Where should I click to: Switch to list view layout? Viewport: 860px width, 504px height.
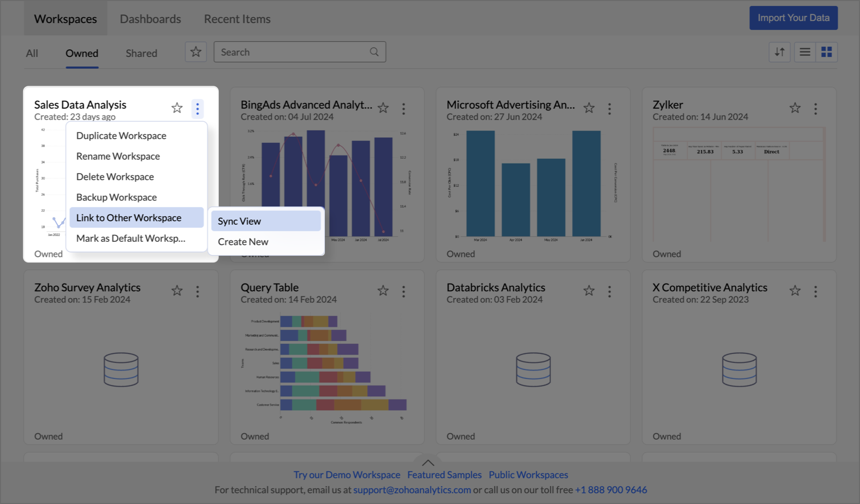point(805,52)
